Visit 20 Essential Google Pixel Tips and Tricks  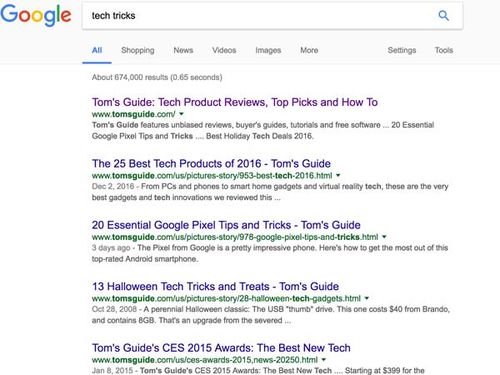tap(226, 225)
